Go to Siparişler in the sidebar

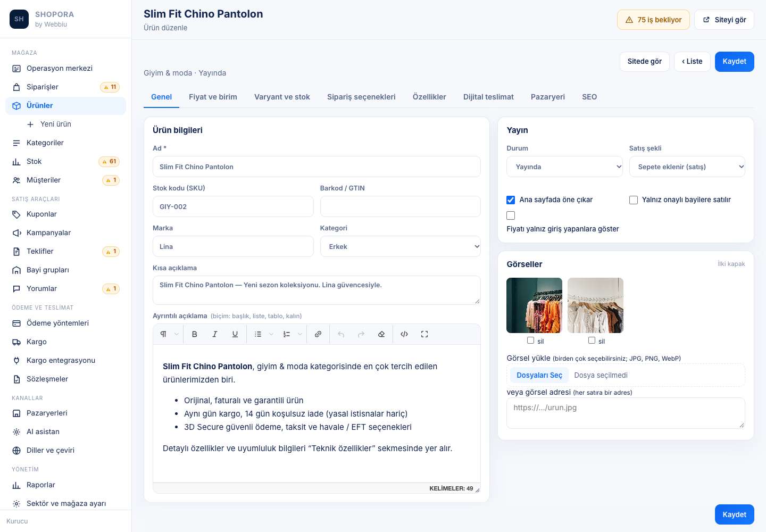(x=66, y=87)
